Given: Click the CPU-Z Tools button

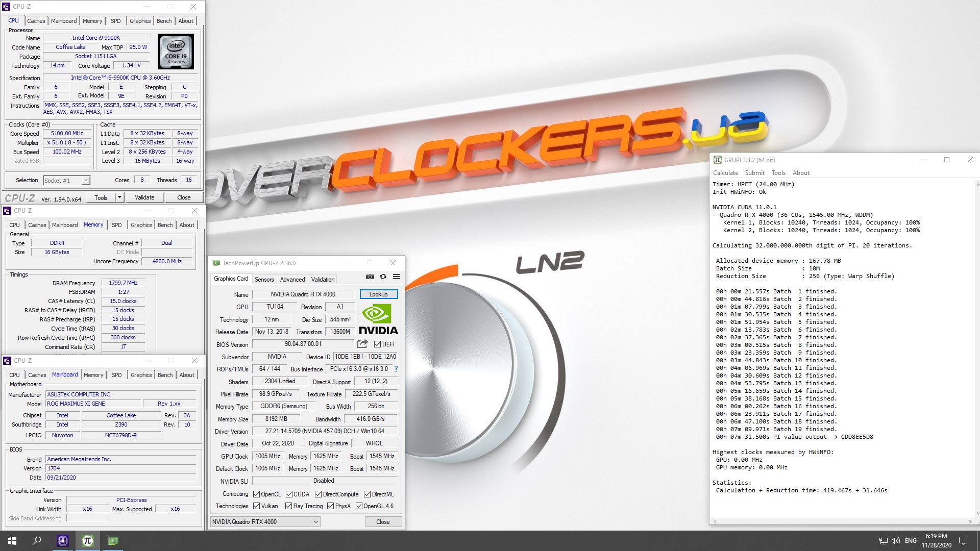Looking at the screenshot, I should (101, 197).
